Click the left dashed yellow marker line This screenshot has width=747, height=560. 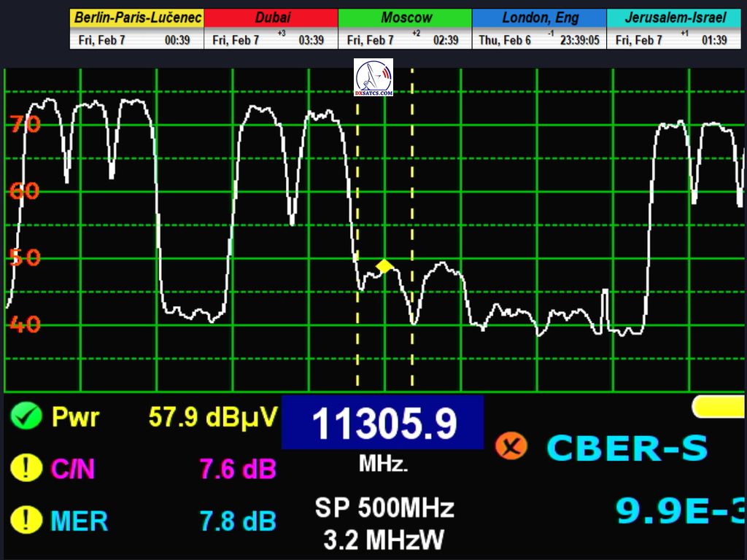click(x=357, y=328)
